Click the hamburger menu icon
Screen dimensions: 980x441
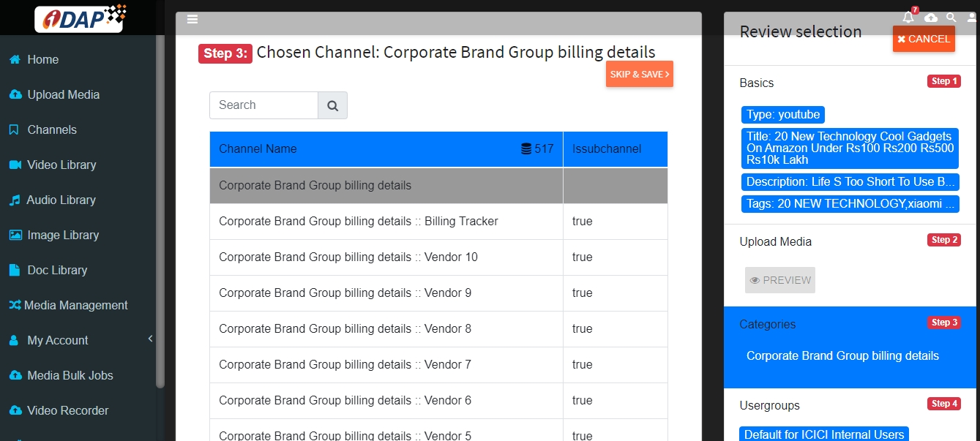[x=192, y=20]
